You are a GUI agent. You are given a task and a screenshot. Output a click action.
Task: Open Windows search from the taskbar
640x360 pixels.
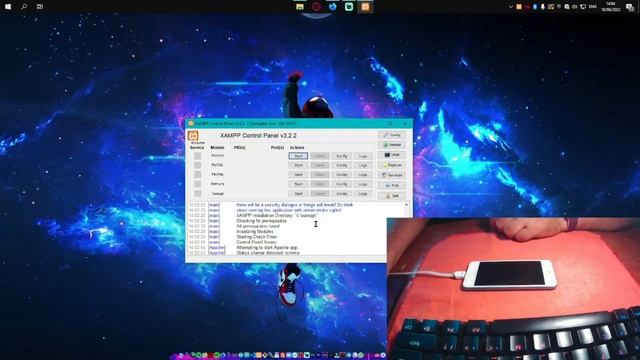coord(24,7)
